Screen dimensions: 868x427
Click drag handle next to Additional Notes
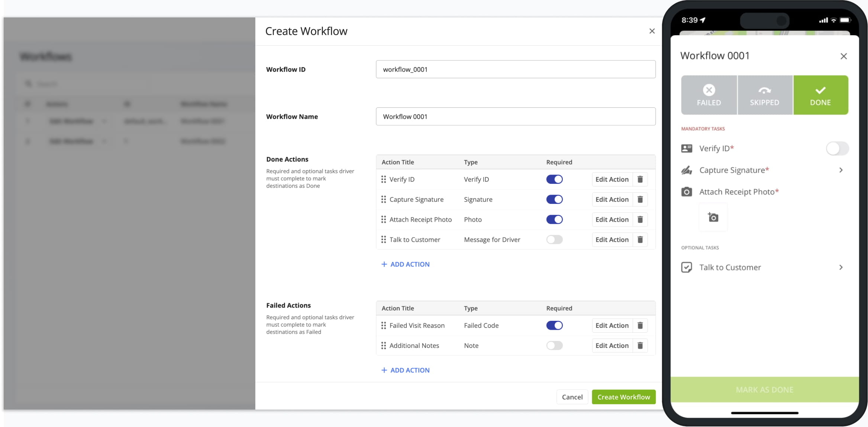click(x=383, y=346)
